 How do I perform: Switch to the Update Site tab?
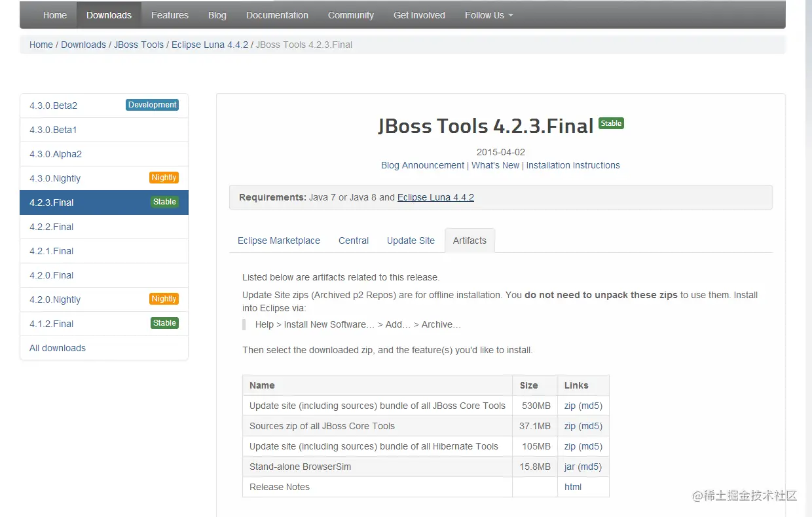(411, 240)
